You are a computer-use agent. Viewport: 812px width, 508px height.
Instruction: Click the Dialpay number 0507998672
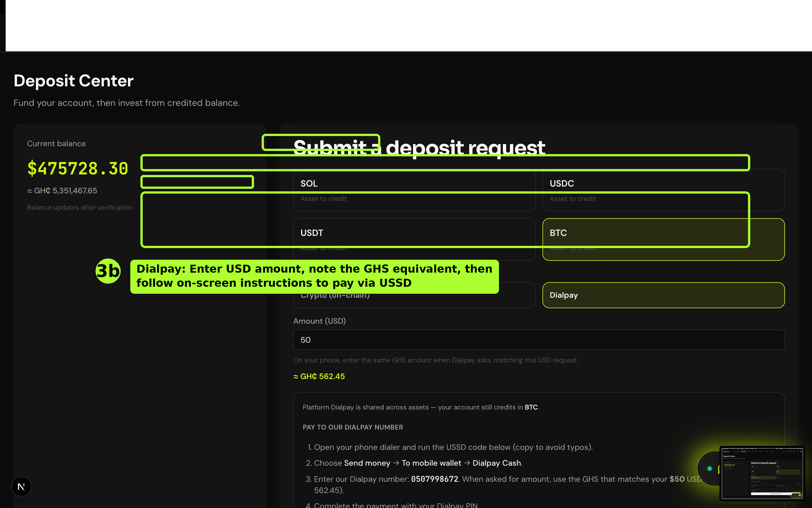point(434,479)
